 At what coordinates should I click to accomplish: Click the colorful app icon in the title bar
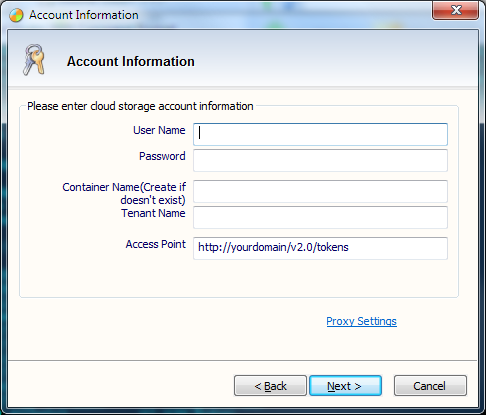(x=16, y=15)
